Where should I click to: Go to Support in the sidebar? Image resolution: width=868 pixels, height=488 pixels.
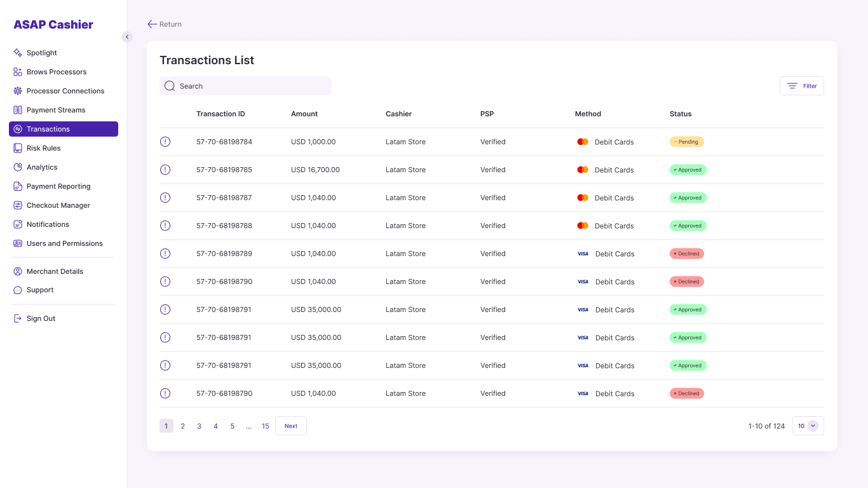pyautogui.click(x=40, y=290)
